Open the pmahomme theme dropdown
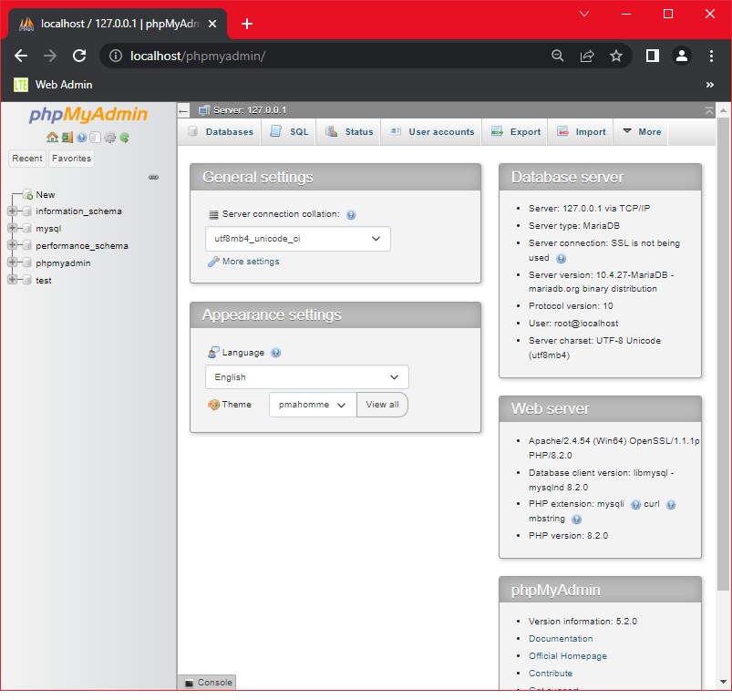Screen dimensions: 732x700 313,405
